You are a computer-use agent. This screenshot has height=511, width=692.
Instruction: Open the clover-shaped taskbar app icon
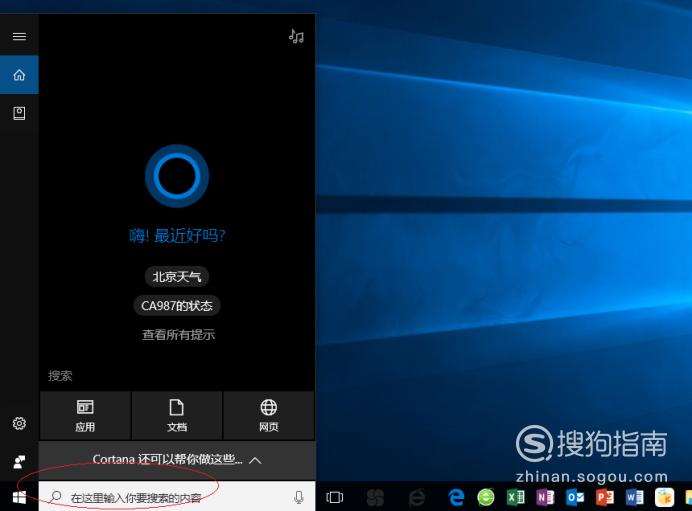[375, 497]
